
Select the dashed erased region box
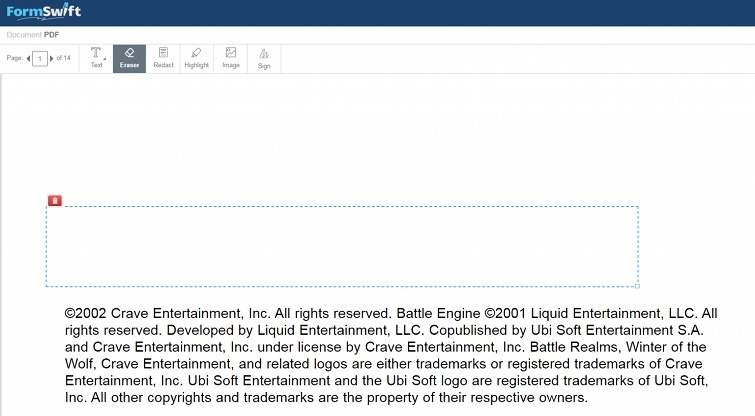tap(341, 246)
